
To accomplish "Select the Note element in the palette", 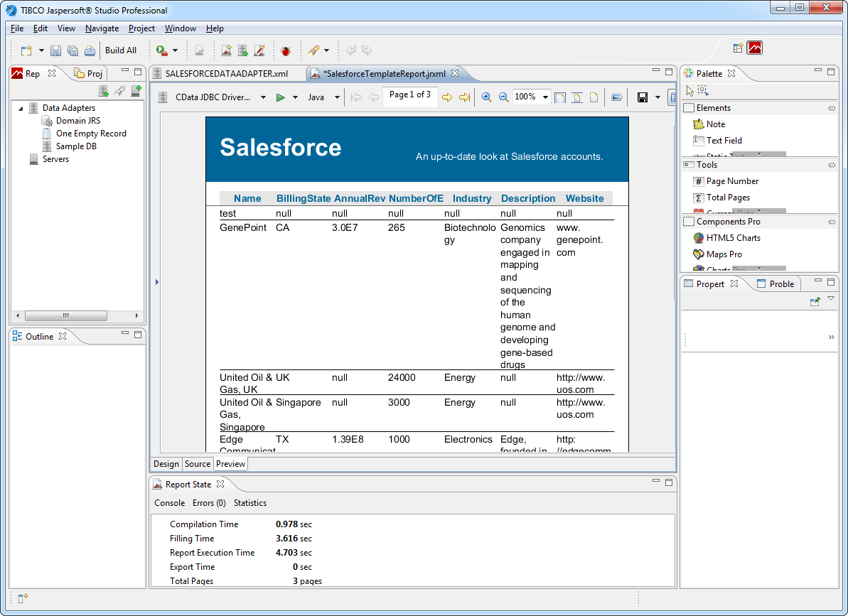I will click(x=716, y=124).
